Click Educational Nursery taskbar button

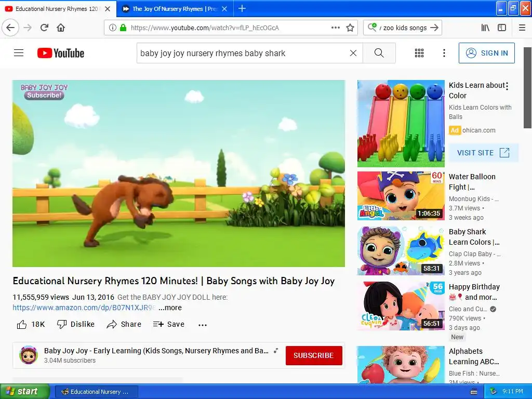96,392
